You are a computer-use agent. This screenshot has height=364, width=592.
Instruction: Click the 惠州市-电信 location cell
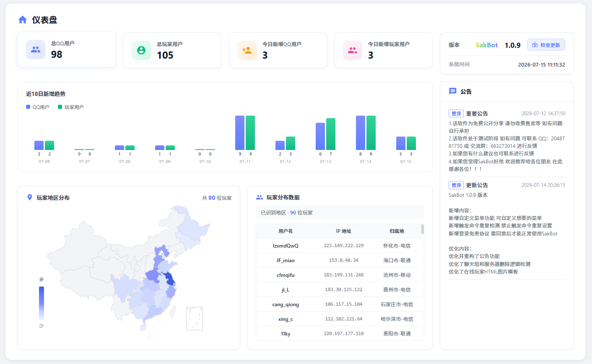click(x=397, y=290)
